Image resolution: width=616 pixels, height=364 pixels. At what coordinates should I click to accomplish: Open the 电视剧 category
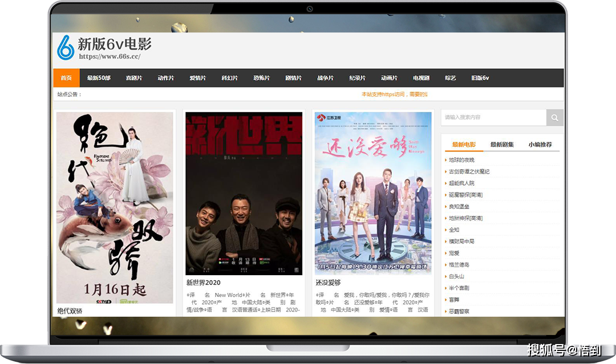[x=421, y=78]
